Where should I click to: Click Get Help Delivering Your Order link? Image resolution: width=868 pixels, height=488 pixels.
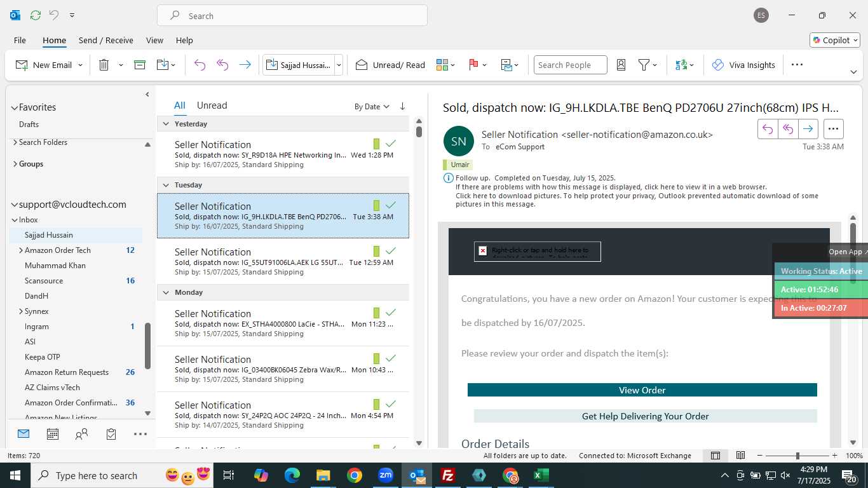point(646,416)
